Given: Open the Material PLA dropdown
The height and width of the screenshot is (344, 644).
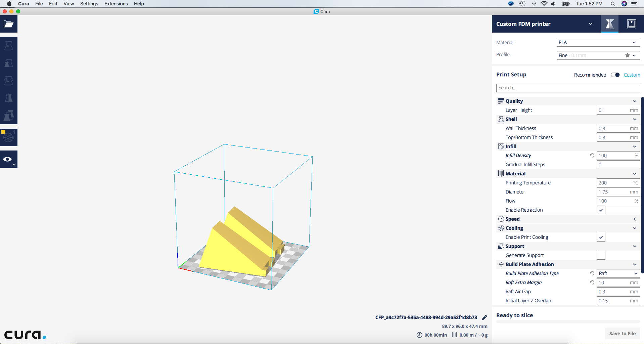Looking at the screenshot, I should [x=598, y=42].
